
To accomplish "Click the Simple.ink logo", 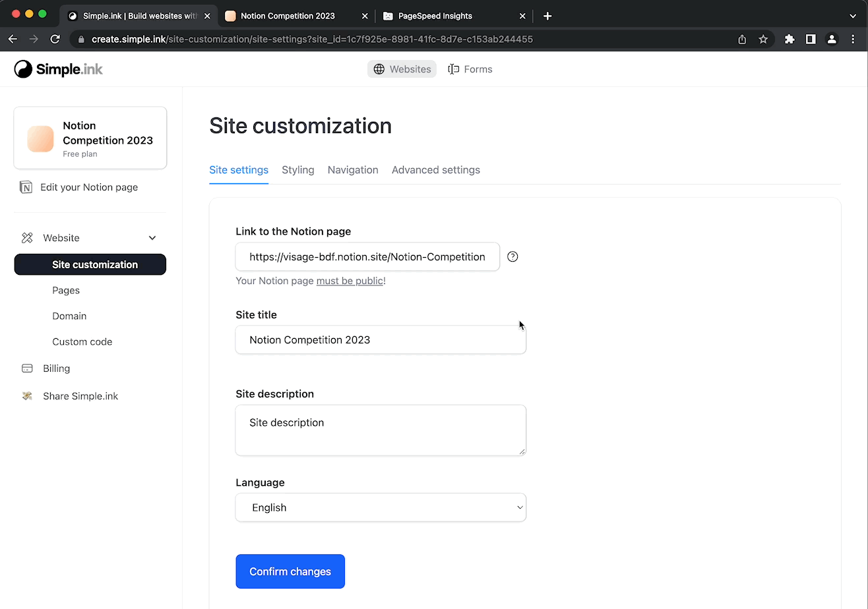I will click(59, 69).
